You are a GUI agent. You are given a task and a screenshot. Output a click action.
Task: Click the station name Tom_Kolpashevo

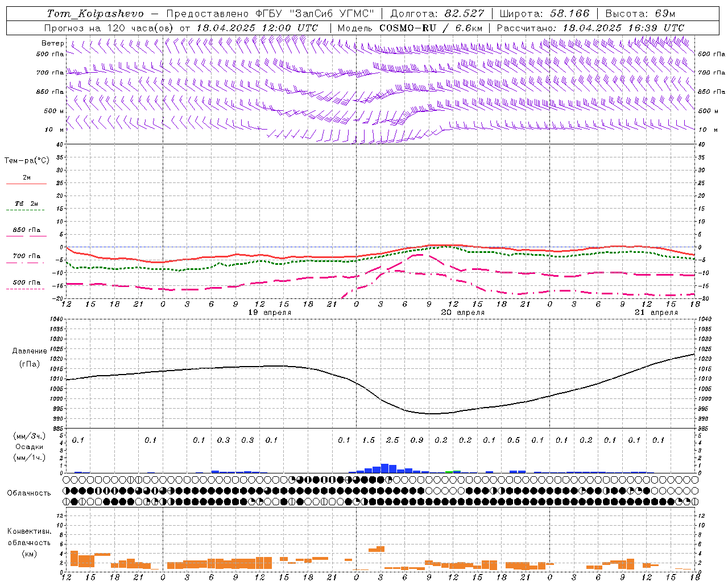95,14
